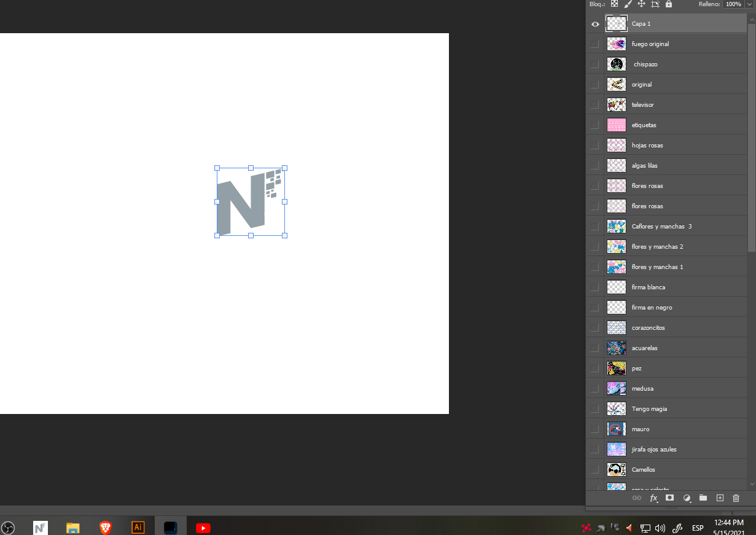The width and height of the screenshot is (756, 535).
Task: Select layer named "Caflores y manchas 3"
Action: pyautogui.click(x=661, y=227)
